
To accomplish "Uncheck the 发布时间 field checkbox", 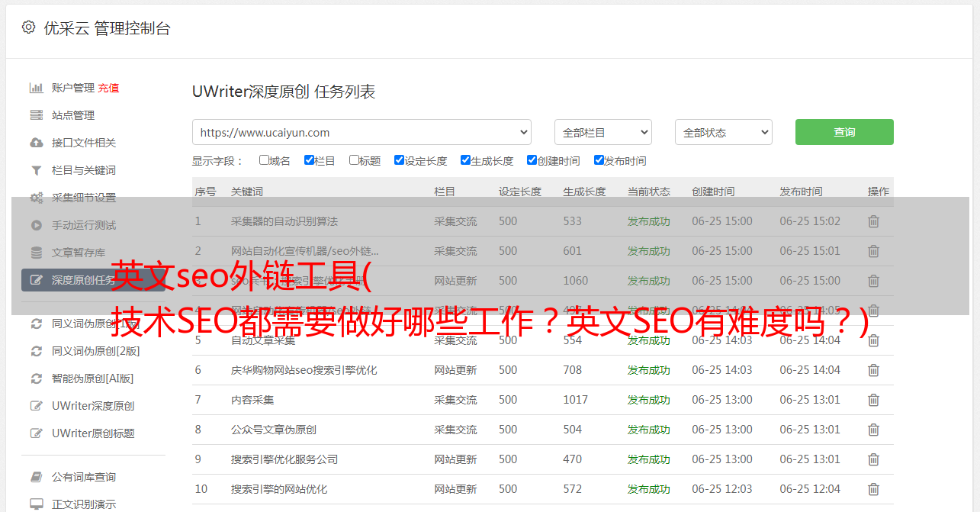I will 599,160.
